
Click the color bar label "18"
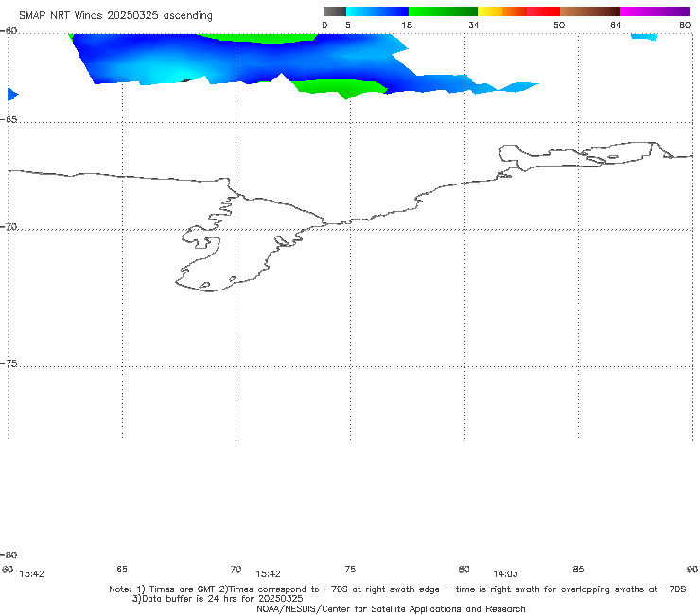[x=407, y=25]
